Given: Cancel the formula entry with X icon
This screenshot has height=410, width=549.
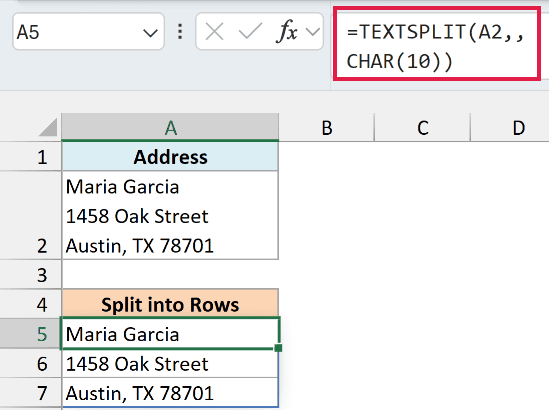Looking at the screenshot, I should (214, 32).
